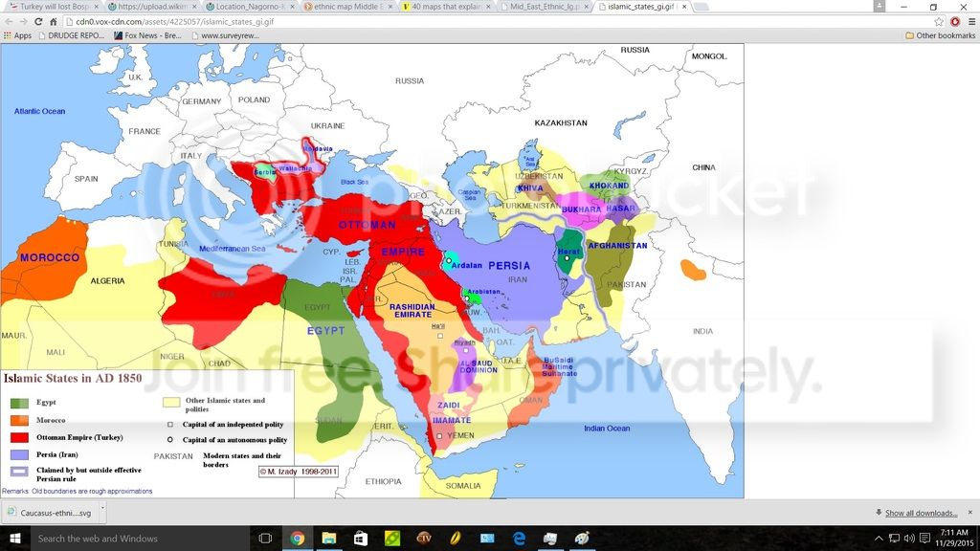Viewport: 980px width, 551px height.
Task: Close the Location_Nagorno tab
Action: coord(292,7)
